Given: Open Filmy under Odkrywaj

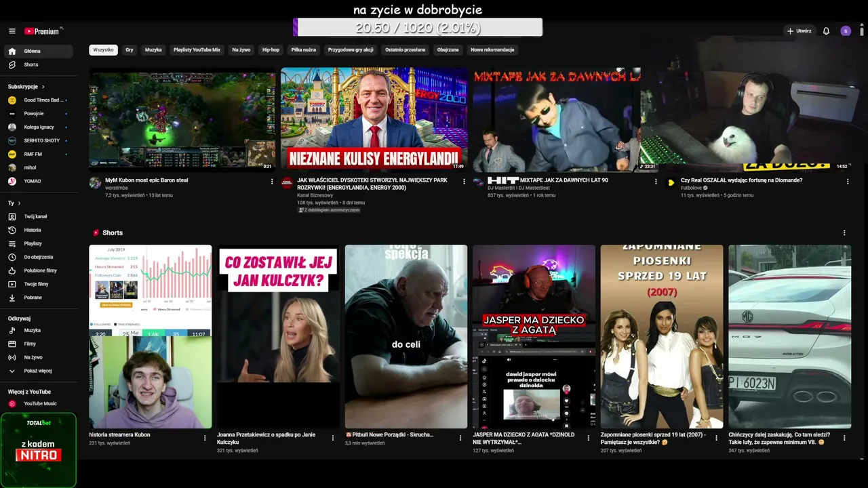Looking at the screenshot, I should 39,344.
